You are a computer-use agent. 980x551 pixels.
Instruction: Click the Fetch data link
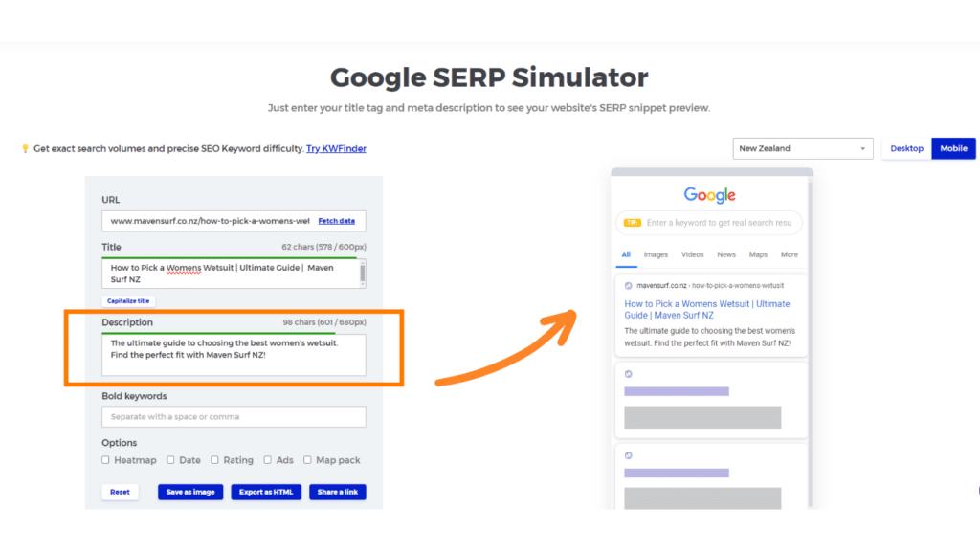[336, 221]
